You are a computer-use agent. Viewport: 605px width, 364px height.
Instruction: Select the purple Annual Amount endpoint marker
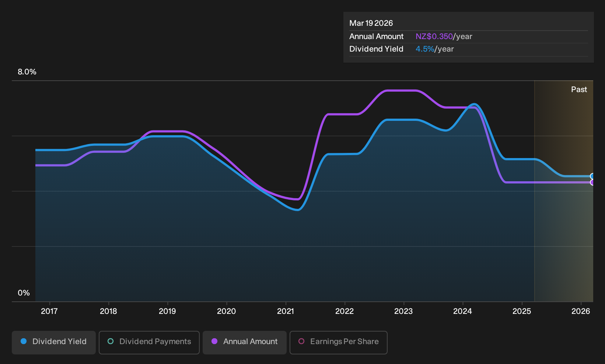(x=592, y=182)
